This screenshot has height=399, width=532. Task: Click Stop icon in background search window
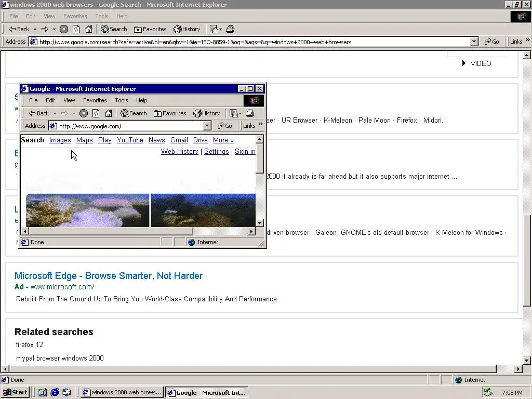pyautogui.click(x=64, y=29)
